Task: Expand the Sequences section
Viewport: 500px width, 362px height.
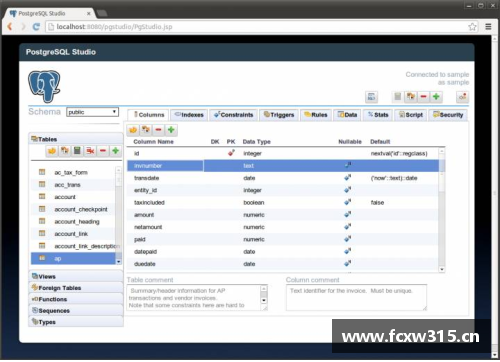Action: 76,310
